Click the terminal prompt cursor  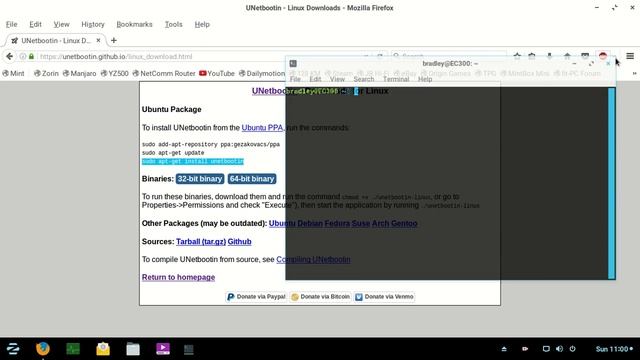point(356,91)
